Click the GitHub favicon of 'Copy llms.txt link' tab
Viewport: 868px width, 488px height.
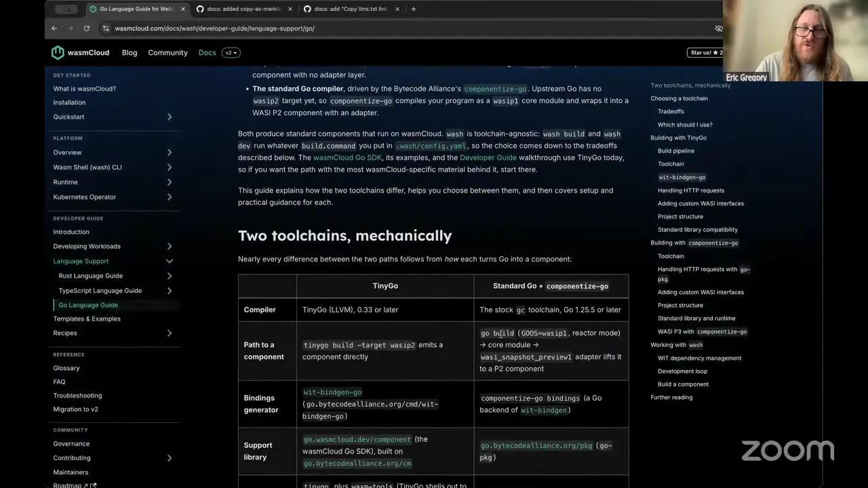[307, 9]
